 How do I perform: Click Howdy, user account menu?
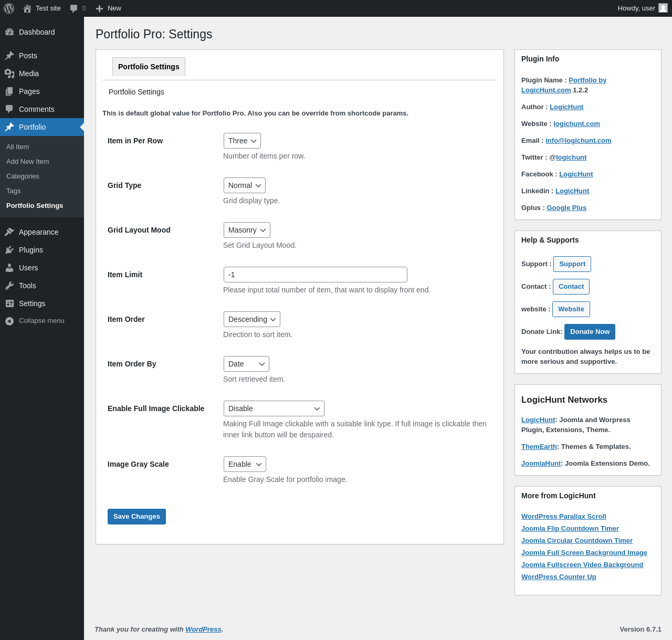pos(643,8)
